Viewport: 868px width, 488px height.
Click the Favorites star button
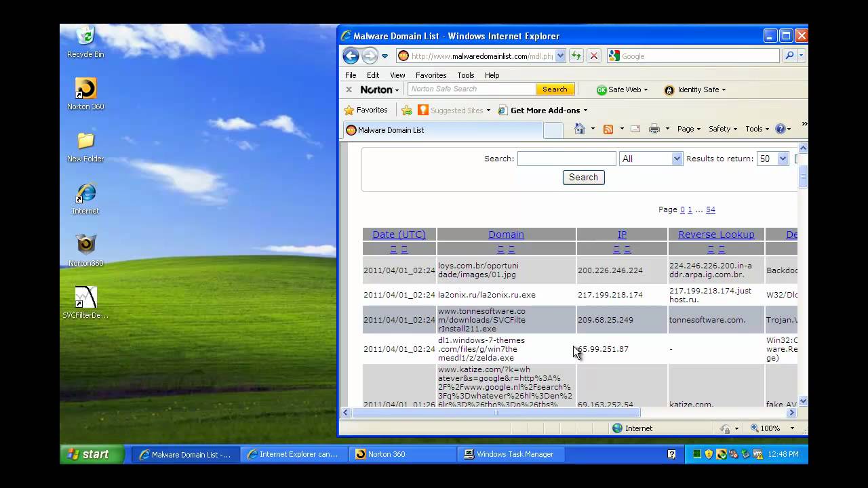point(366,110)
